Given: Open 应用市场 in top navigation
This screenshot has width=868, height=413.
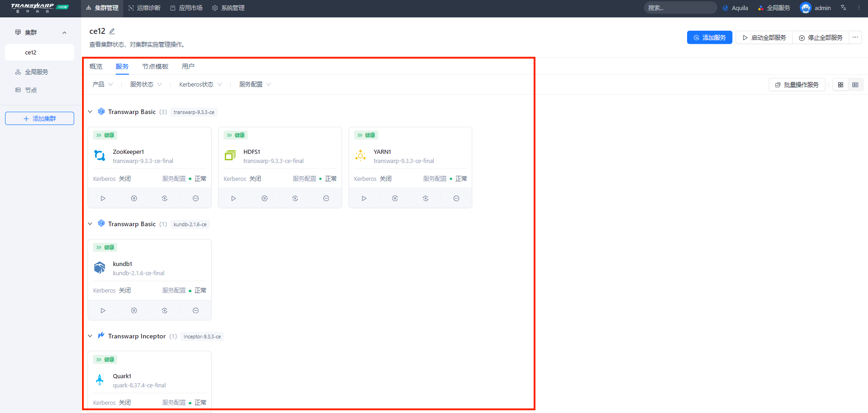Looking at the screenshot, I should [186, 8].
